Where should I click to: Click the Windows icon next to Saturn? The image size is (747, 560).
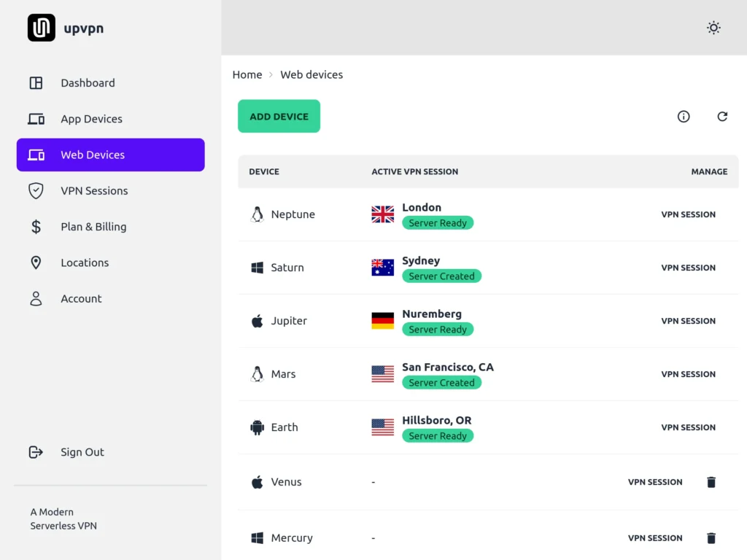[257, 267]
